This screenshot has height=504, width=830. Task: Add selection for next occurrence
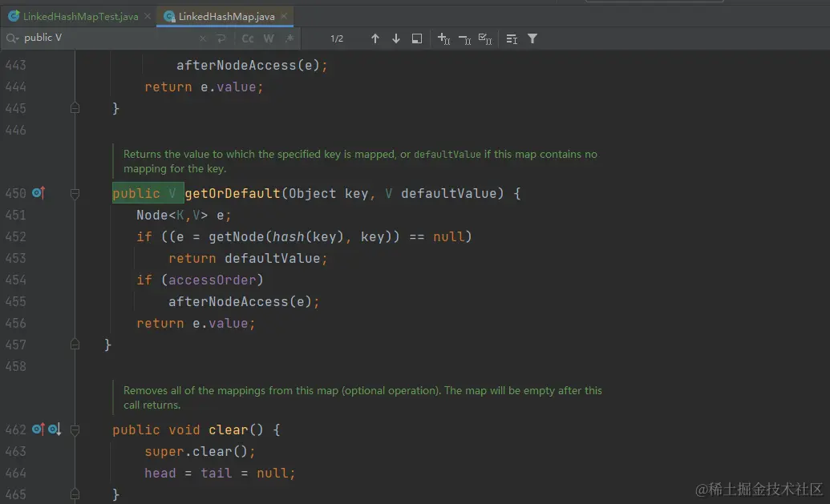pyautogui.click(x=443, y=38)
